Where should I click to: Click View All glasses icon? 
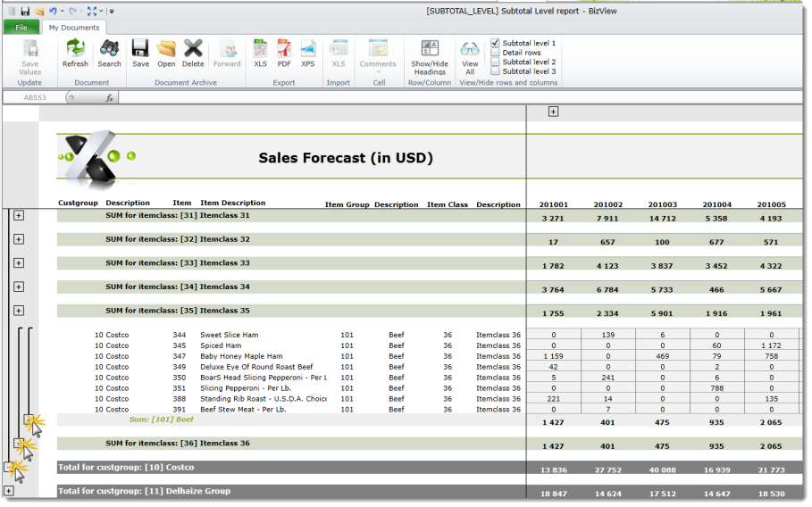click(470, 57)
